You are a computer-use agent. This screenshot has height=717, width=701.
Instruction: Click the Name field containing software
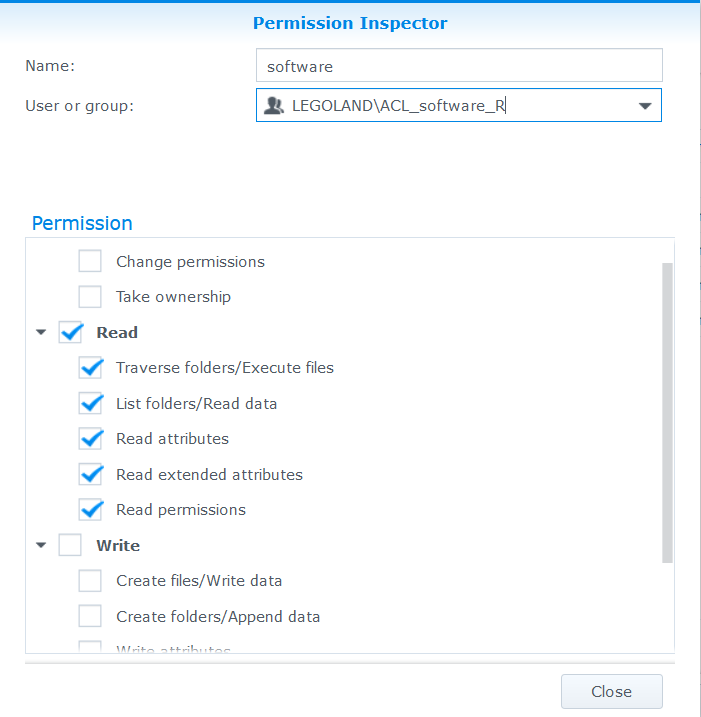point(459,66)
